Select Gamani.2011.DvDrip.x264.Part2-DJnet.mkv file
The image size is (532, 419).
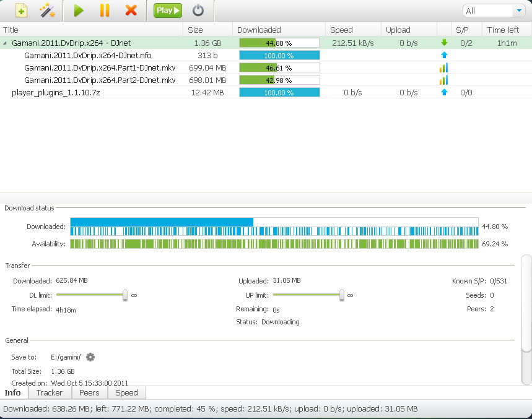point(100,80)
